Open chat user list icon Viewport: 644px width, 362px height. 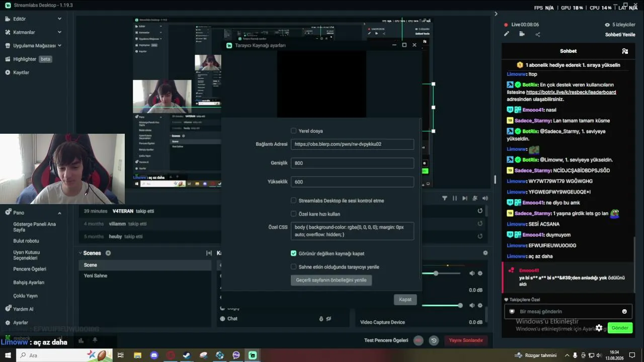[x=625, y=51]
